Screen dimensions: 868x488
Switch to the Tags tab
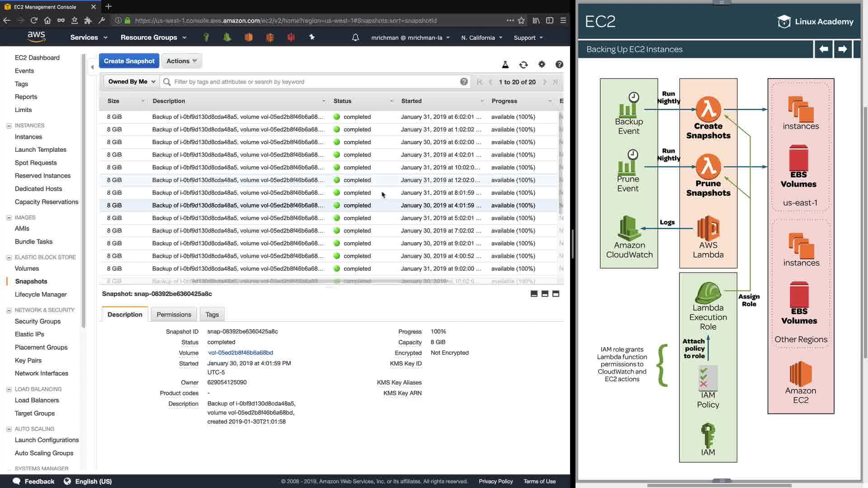click(x=212, y=314)
